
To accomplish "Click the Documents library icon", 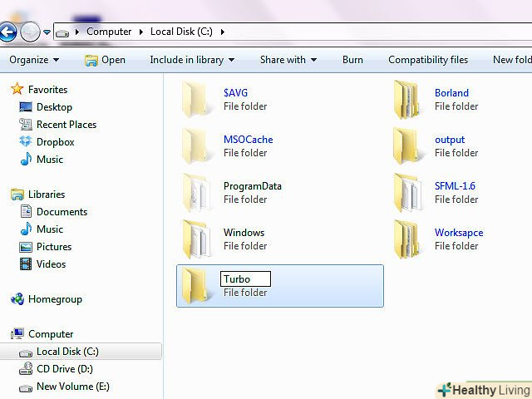I will [26, 211].
